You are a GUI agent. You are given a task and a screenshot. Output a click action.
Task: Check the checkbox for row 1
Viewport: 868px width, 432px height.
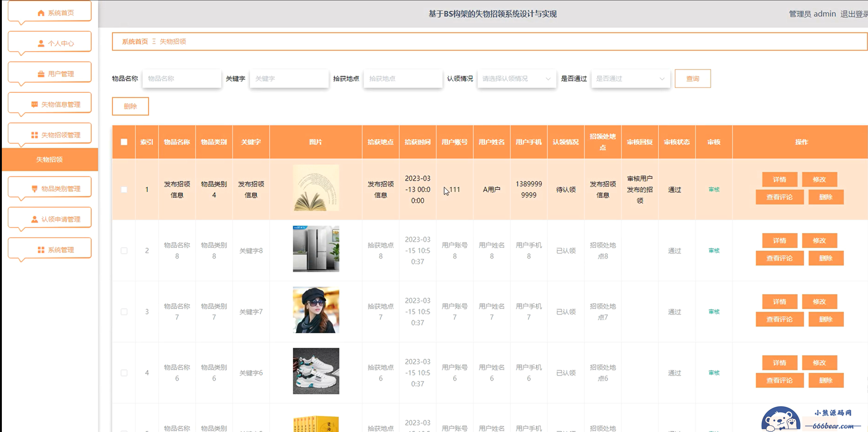tap(124, 189)
